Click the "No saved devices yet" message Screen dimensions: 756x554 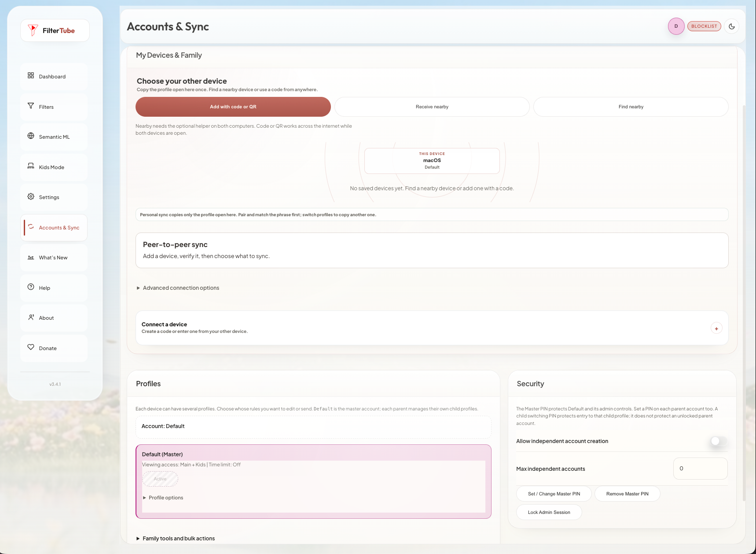pos(432,188)
